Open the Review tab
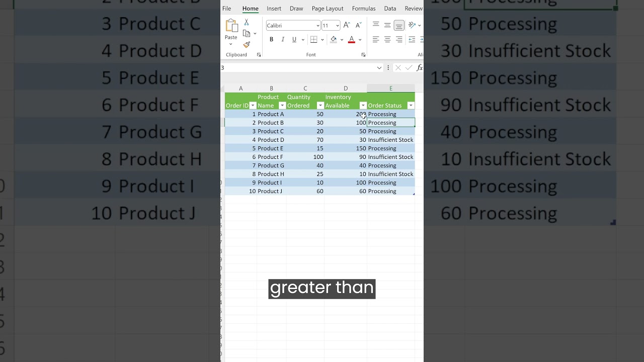 click(x=414, y=9)
